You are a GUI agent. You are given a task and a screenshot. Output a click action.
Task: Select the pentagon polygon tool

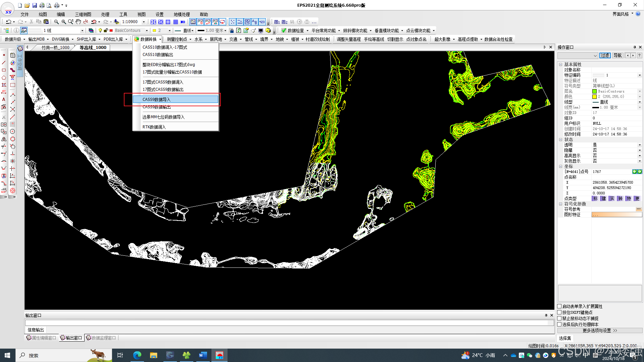(4, 77)
